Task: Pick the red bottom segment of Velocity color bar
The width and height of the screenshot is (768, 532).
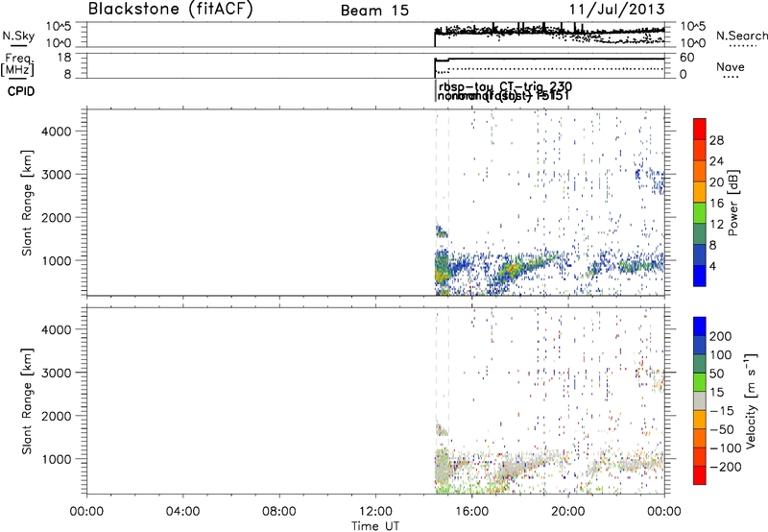Action: click(700, 475)
